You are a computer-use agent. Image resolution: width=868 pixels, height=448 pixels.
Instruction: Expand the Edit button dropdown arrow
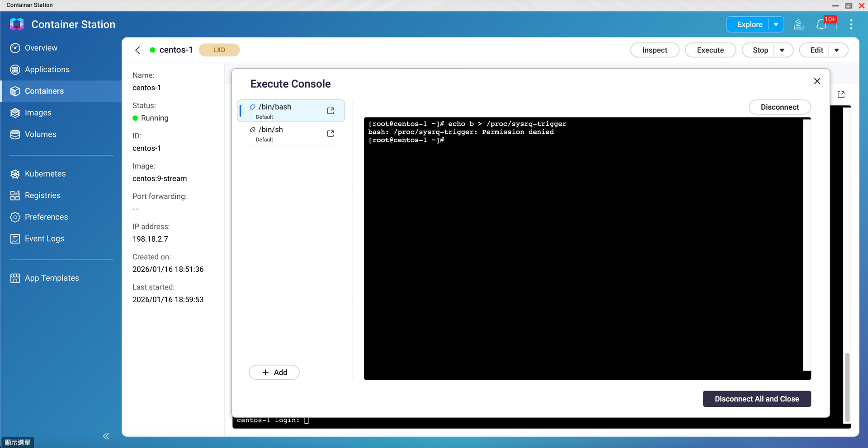coord(837,50)
